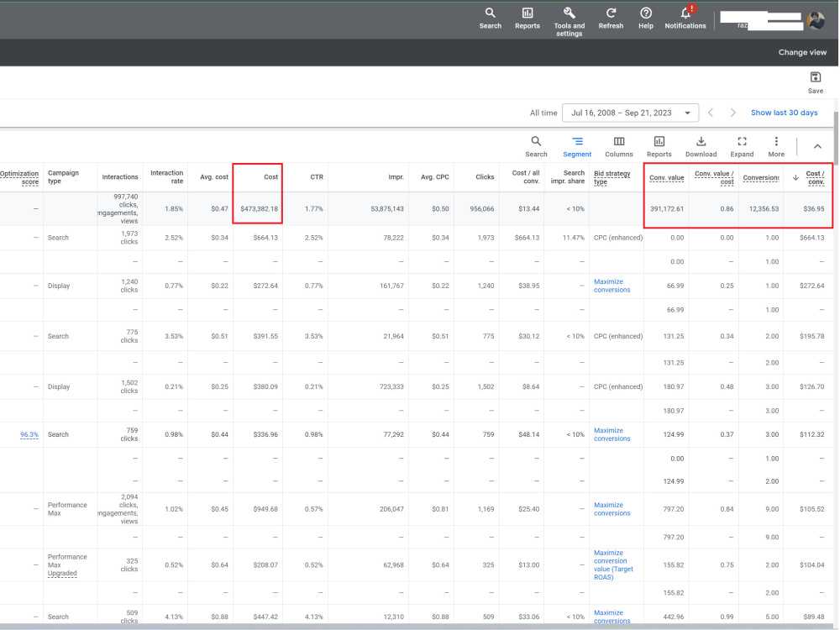Open the 96.3% optimization score link

(29, 434)
